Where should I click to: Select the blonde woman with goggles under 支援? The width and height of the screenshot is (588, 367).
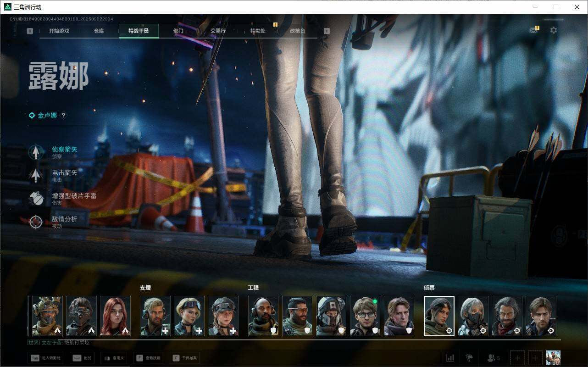189,316
